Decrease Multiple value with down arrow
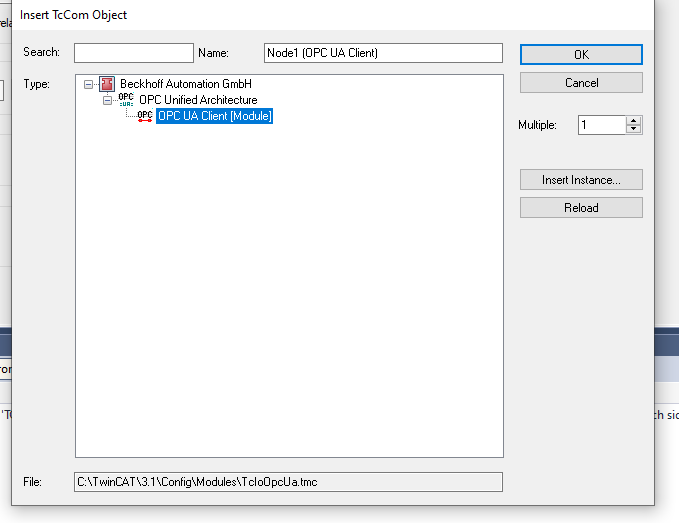679x523 pixels. click(634, 129)
